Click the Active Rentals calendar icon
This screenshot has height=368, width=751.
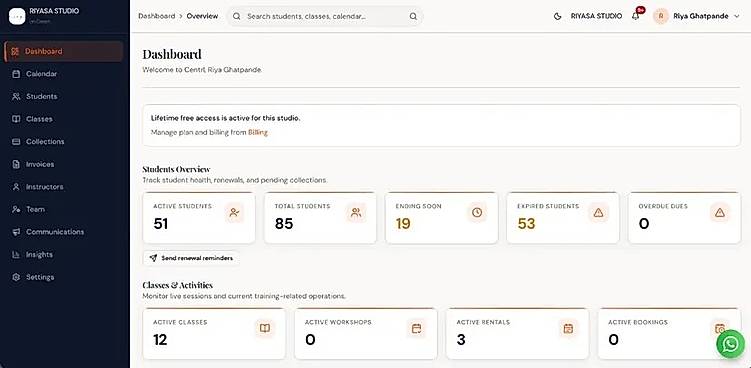tap(569, 328)
